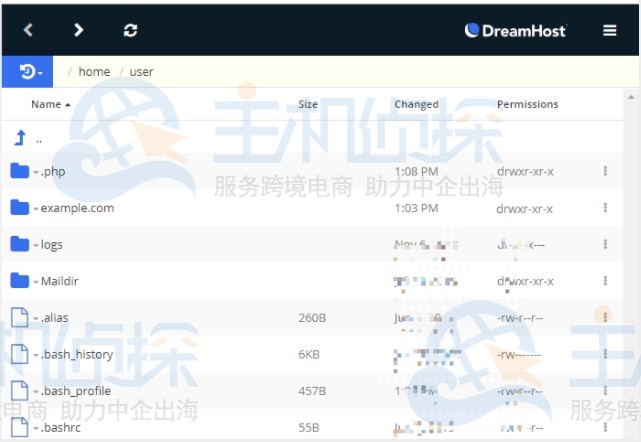
Task: Expand the dropdown arrow beside .bash_profile
Action: (x=36, y=393)
